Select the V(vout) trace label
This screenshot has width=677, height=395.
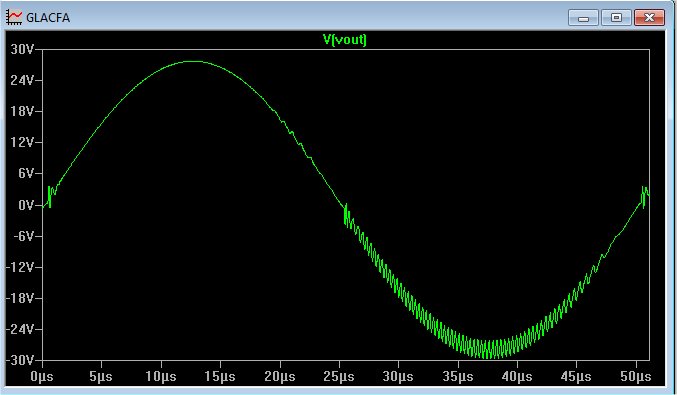345,40
